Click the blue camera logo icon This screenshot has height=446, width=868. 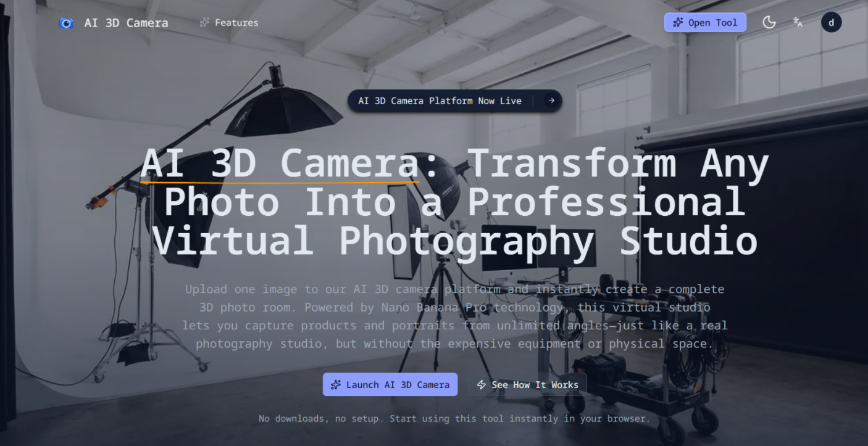coord(66,23)
